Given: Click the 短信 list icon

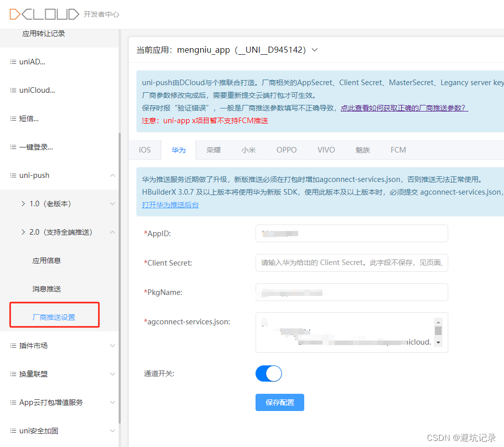Looking at the screenshot, I should tap(13, 119).
